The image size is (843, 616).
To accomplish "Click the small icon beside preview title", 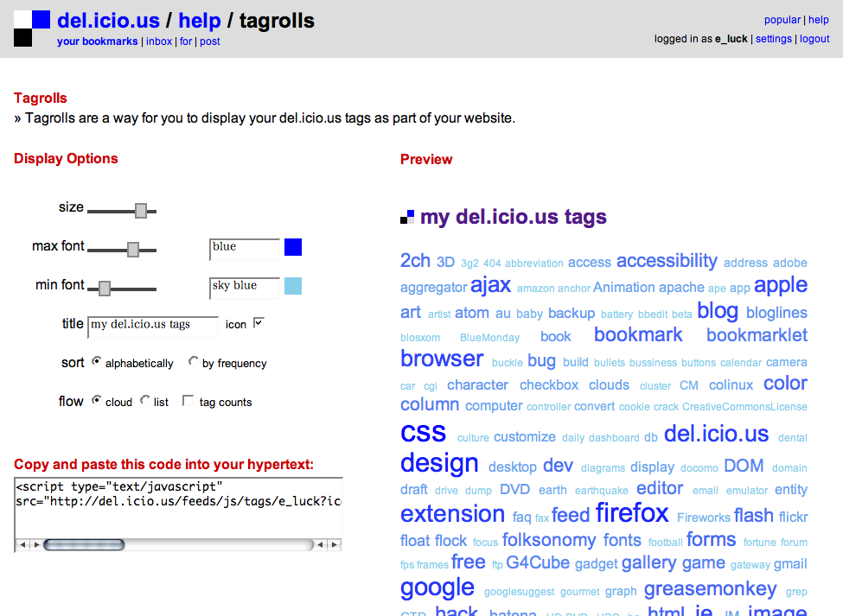I will point(407,218).
